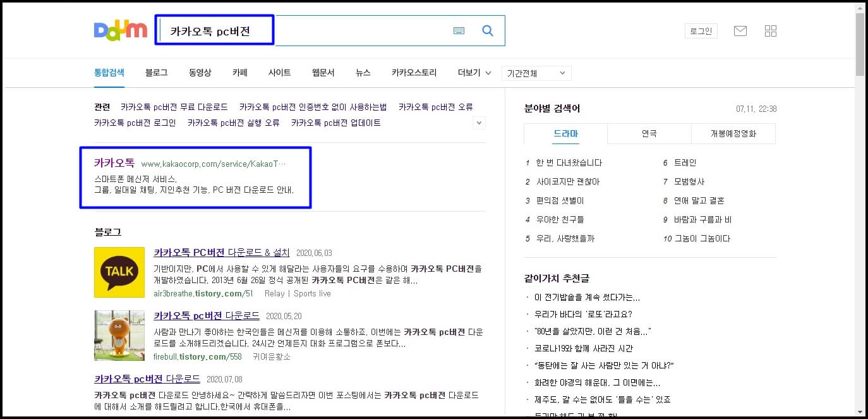The width and height of the screenshot is (868, 419).
Task: Open the 뉴스 tab
Action: click(x=363, y=73)
